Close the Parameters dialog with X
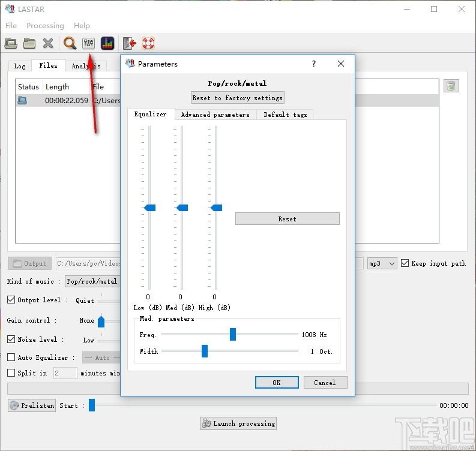Viewport: 476px width, 451px height. click(341, 64)
